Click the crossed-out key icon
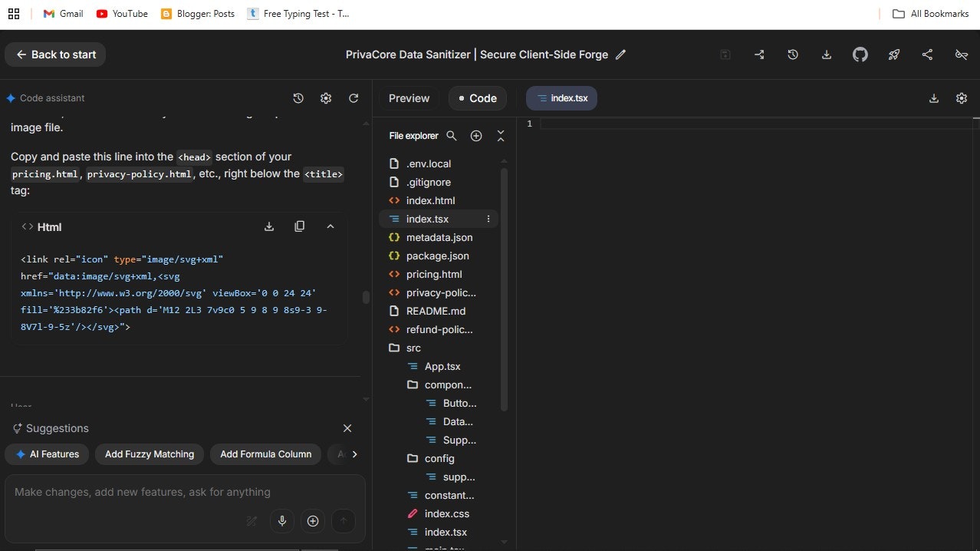 click(x=961, y=54)
